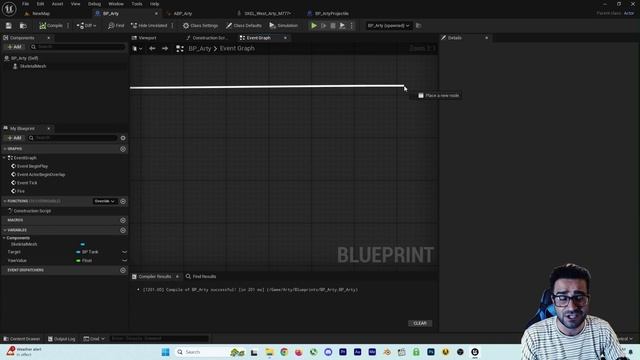Click the Eject playback button
The width and height of the screenshot is (640, 360).
point(342,26)
